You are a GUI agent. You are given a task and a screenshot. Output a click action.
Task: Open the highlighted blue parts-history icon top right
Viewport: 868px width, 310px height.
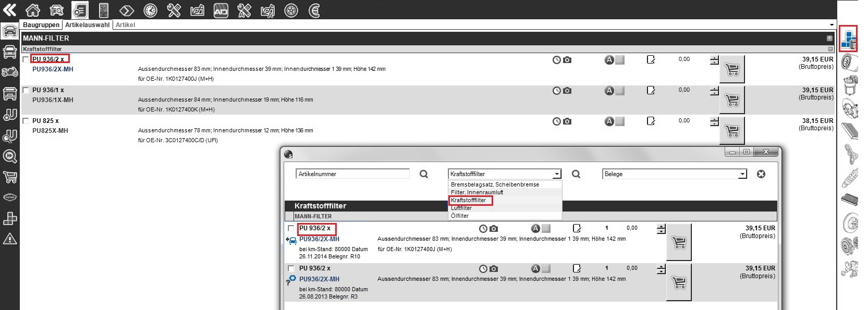pos(849,39)
